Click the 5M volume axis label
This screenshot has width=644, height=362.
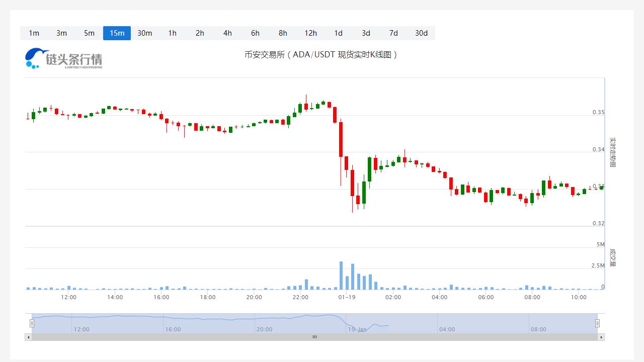[x=600, y=244]
